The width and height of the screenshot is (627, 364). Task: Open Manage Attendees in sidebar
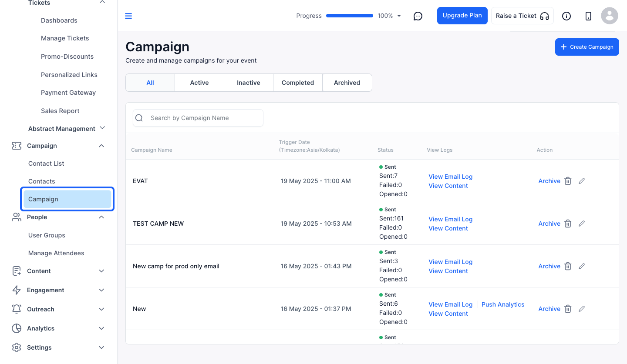point(56,253)
